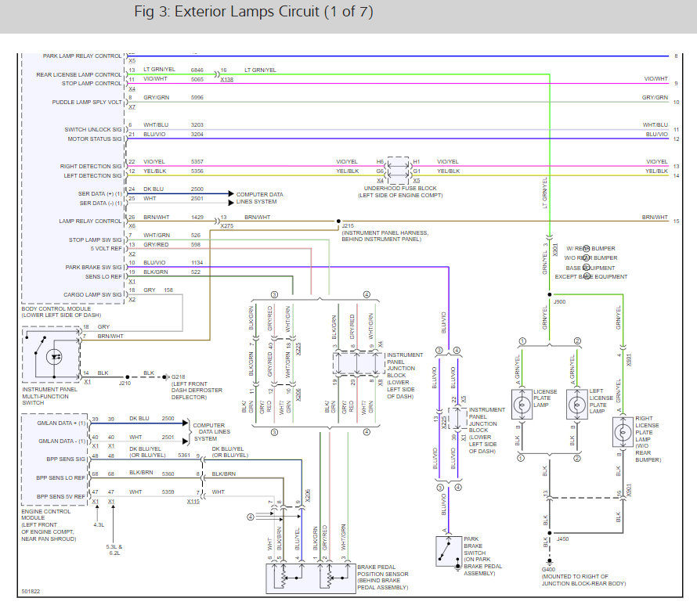This screenshot has height=616, width=697.
Task: Click the Underhood Fuse Block dashed box
Action: point(399,171)
